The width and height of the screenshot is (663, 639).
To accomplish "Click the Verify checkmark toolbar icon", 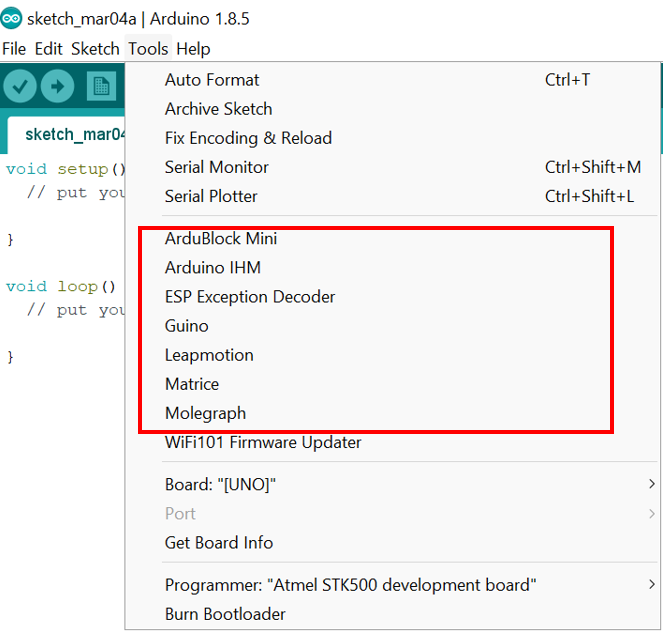I will (x=20, y=87).
